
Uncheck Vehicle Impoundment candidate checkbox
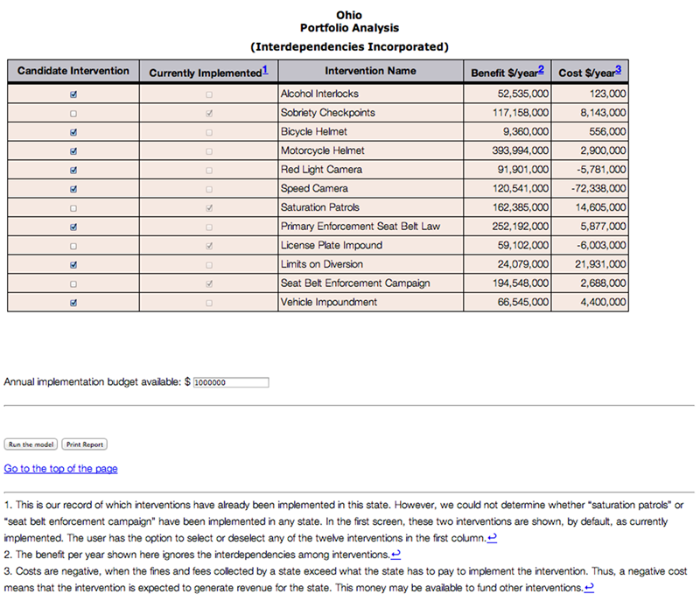tap(73, 303)
